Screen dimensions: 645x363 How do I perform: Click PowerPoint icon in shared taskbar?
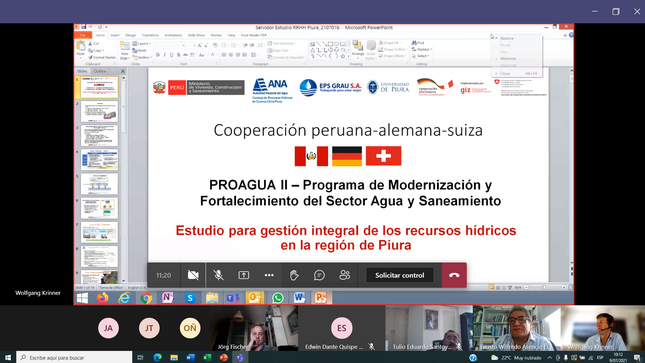pyautogui.click(x=321, y=298)
